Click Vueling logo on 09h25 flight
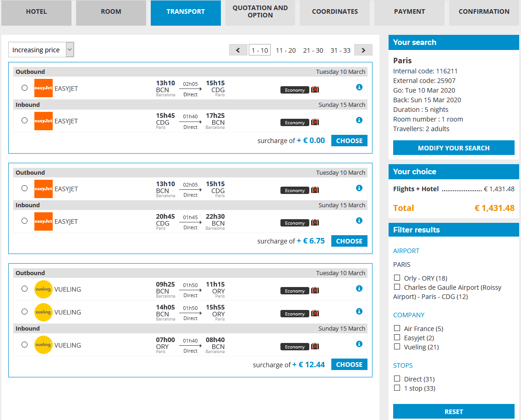 tap(44, 289)
